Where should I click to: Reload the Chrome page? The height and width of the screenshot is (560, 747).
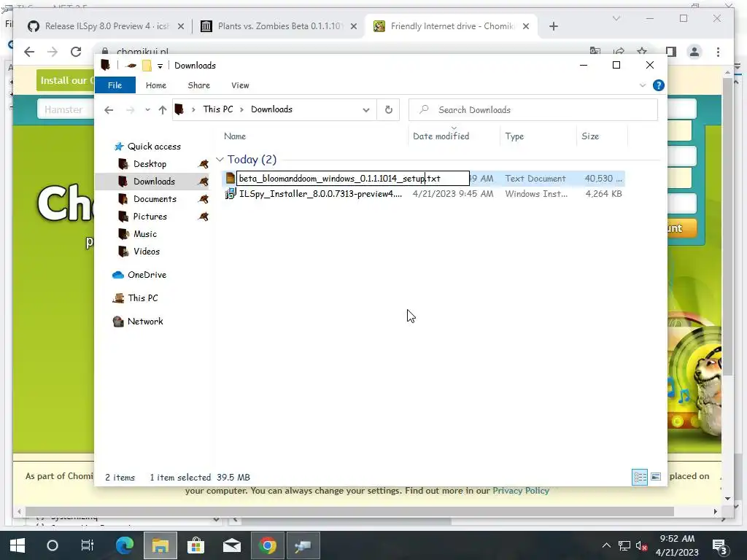(76, 52)
